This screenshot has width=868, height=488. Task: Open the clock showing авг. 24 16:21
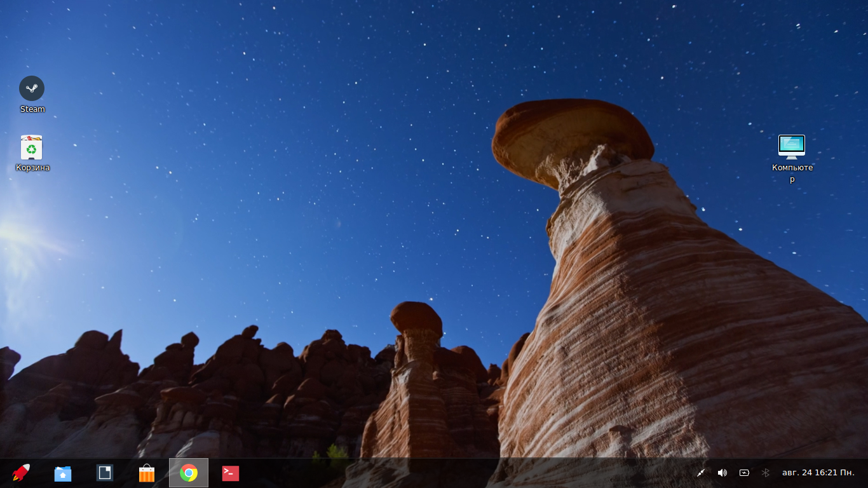[818, 473]
